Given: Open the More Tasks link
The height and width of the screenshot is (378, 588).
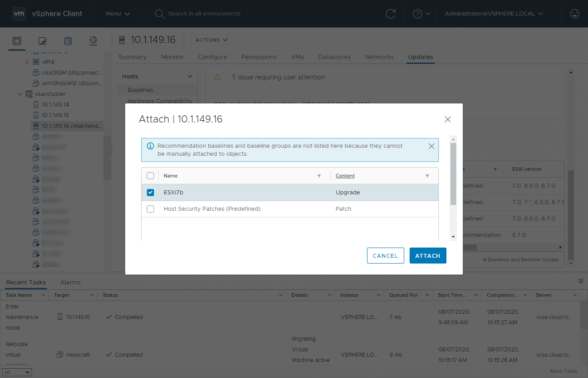Looking at the screenshot, I should (x=564, y=371).
